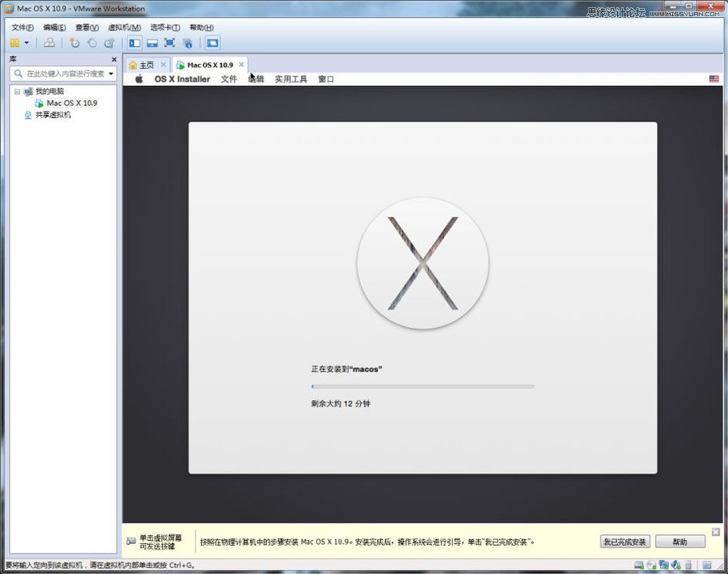728x574 pixels.
Task: Take a snapshot of the virtual machine
Action: coord(77,43)
